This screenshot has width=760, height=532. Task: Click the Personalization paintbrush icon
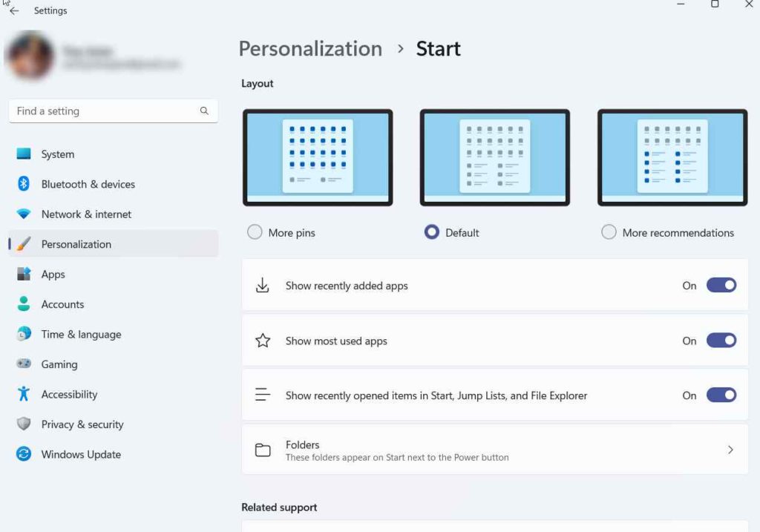23,243
